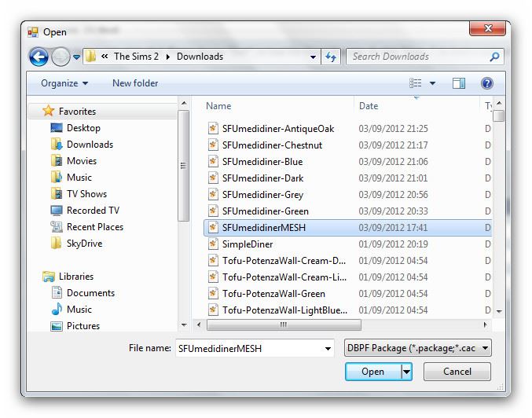The height and width of the screenshot is (418, 532).
Task: Click the file list scroll left arrow
Action: click(199, 324)
